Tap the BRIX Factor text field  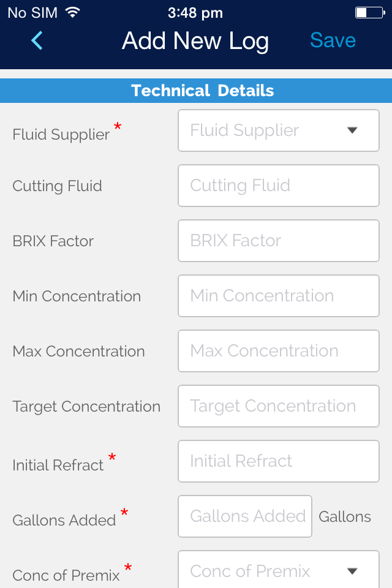(278, 241)
